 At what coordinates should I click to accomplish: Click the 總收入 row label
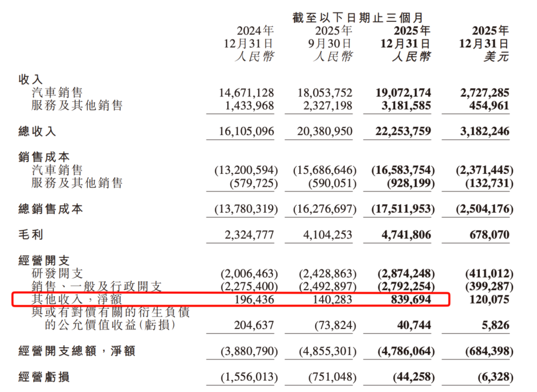click(37, 131)
